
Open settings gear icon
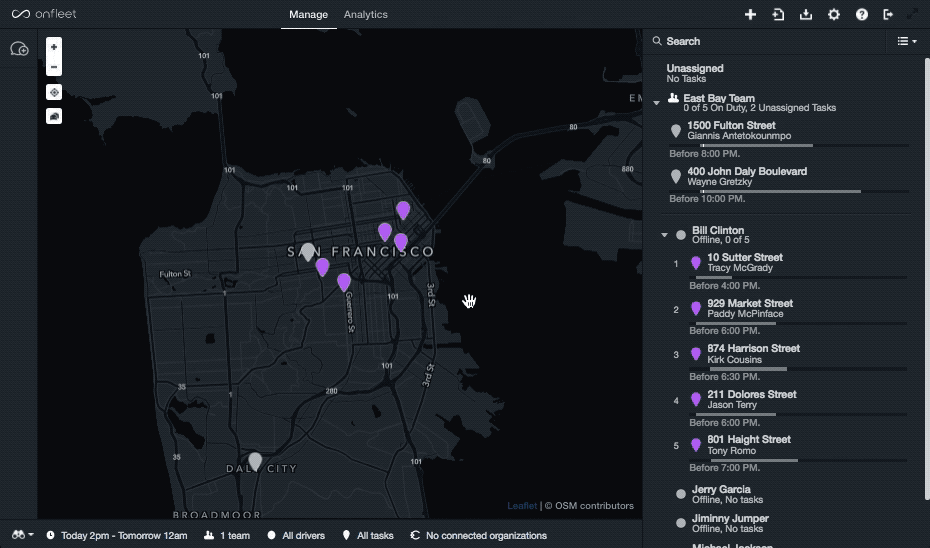pyautogui.click(x=834, y=14)
